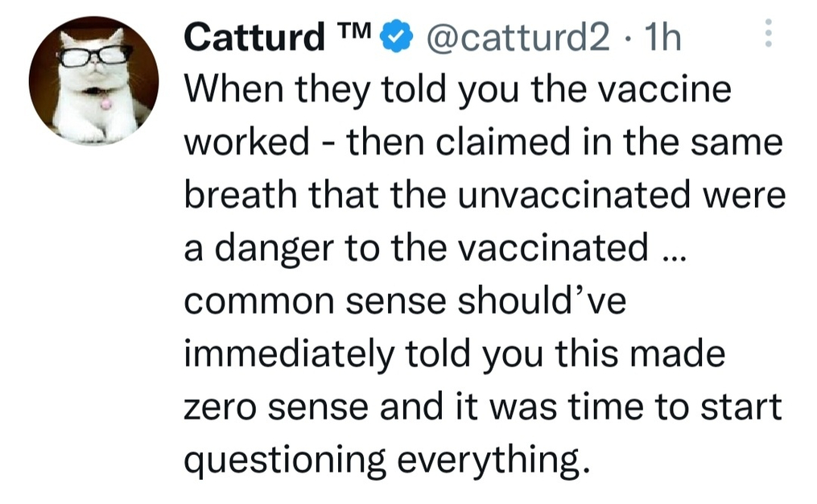
Task: Click the word 'breath' in tweet
Action: (x=240, y=195)
